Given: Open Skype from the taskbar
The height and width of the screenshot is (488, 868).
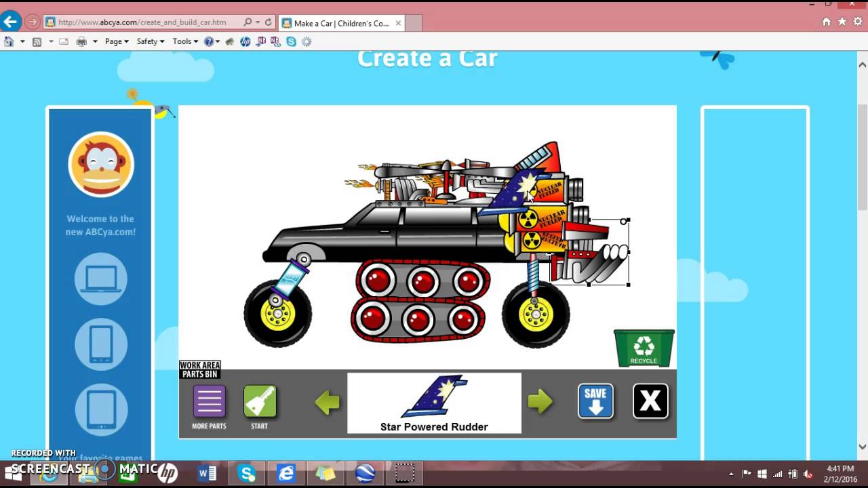Looking at the screenshot, I should point(247,472).
